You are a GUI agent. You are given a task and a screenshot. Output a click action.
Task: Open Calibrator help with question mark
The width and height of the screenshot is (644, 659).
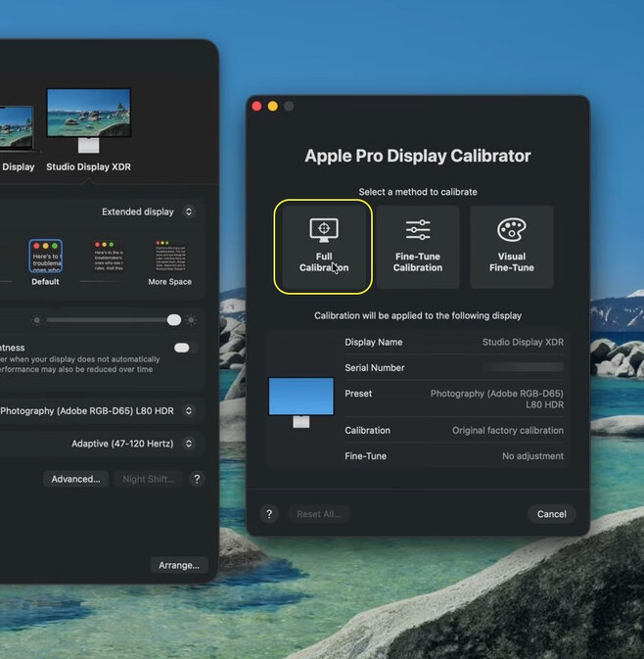269,514
